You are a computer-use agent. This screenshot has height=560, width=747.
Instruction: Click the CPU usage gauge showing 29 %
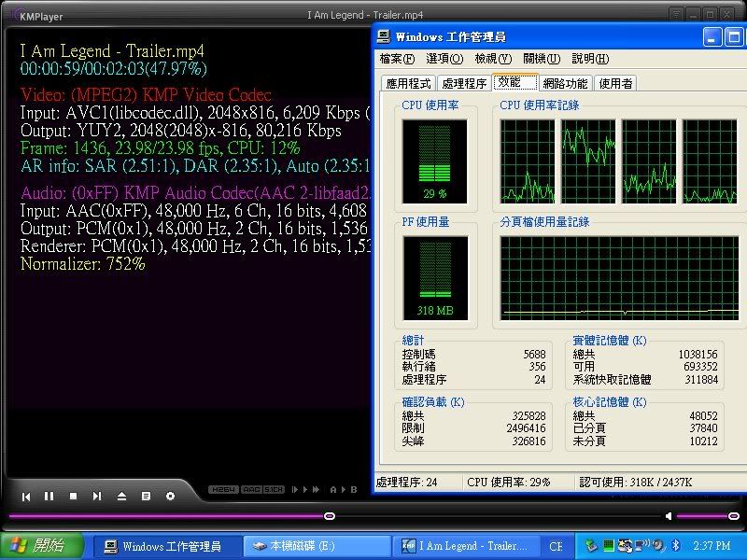(x=434, y=161)
